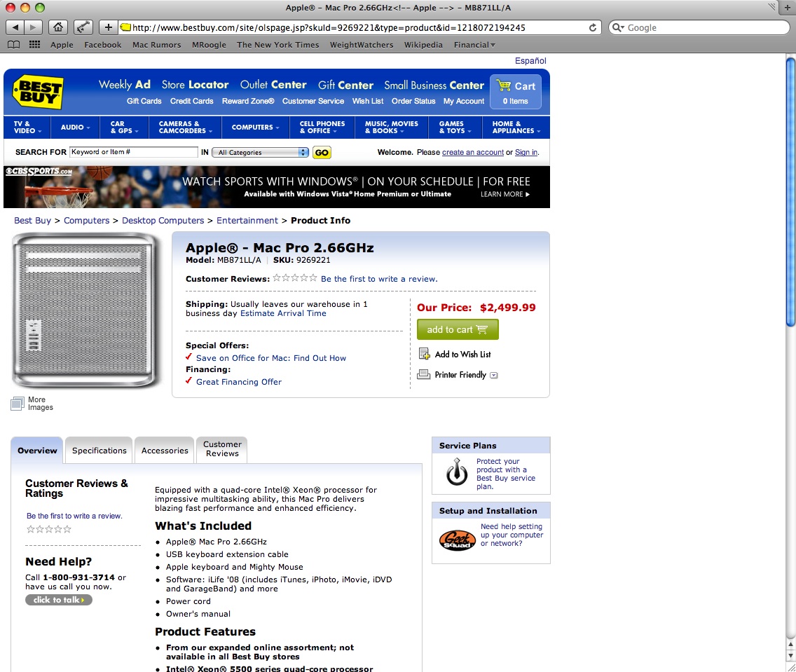The width and height of the screenshot is (796, 672).
Task: Click the Service Plans power icon
Action: [x=457, y=472]
